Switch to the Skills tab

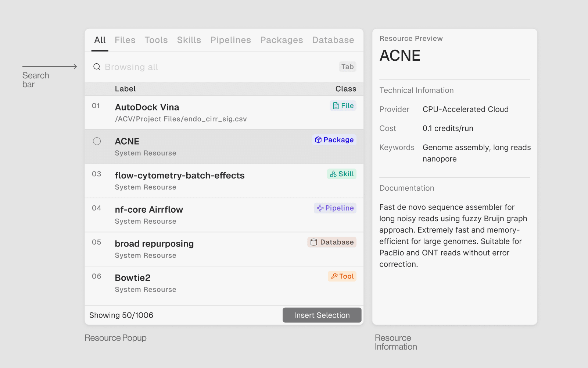coord(189,40)
